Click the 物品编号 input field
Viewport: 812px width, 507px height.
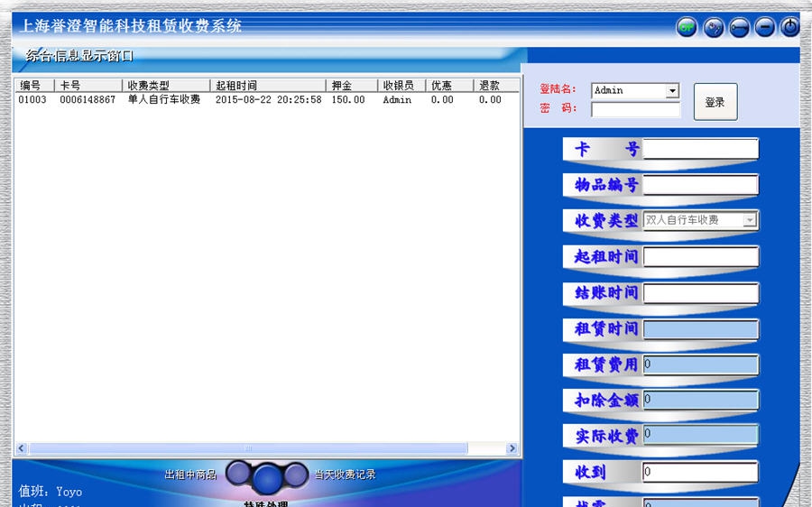[x=701, y=184]
